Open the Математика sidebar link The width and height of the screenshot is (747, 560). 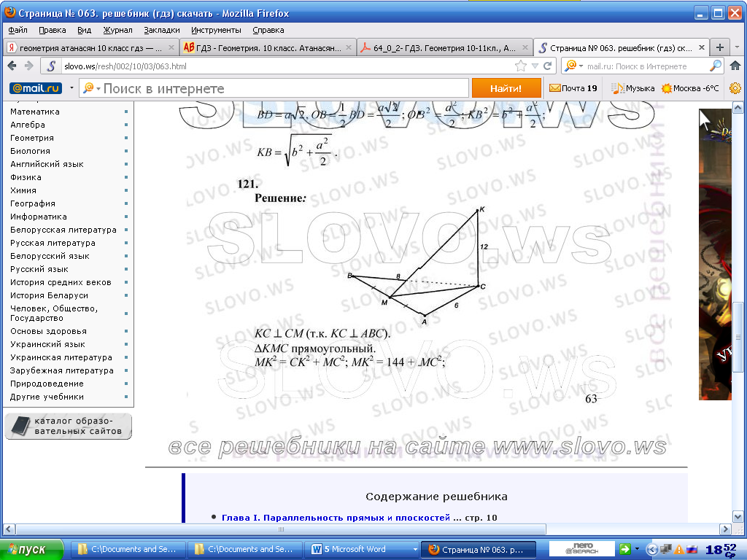(x=35, y=112)
